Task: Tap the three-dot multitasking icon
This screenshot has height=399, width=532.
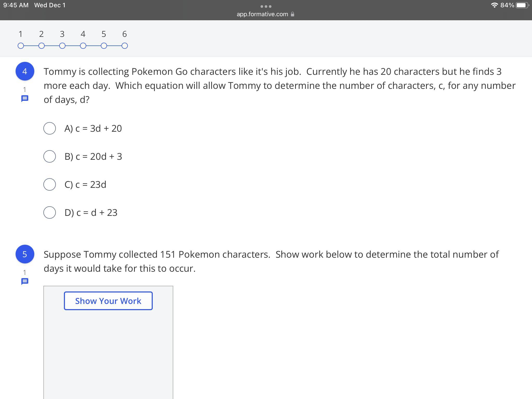Action: tap(266, 6)
